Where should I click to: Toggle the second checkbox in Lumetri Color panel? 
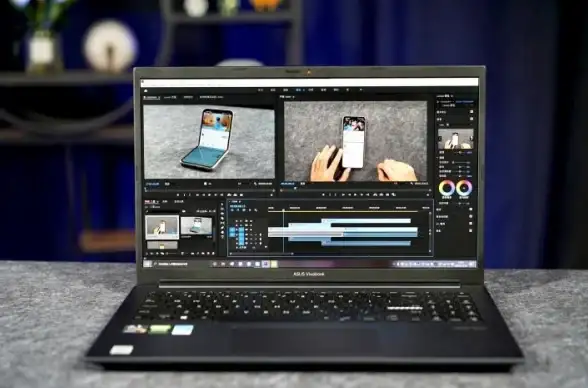(471, 119)
